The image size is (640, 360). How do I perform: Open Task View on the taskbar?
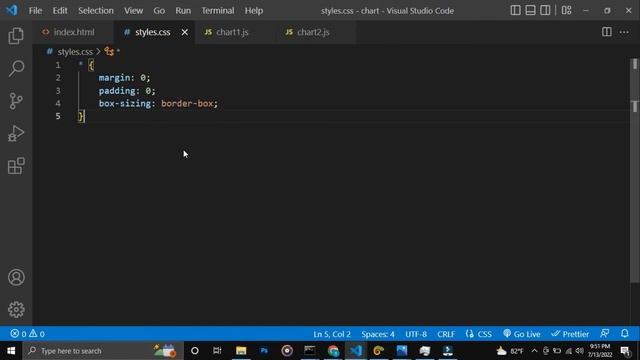point(217,351)
